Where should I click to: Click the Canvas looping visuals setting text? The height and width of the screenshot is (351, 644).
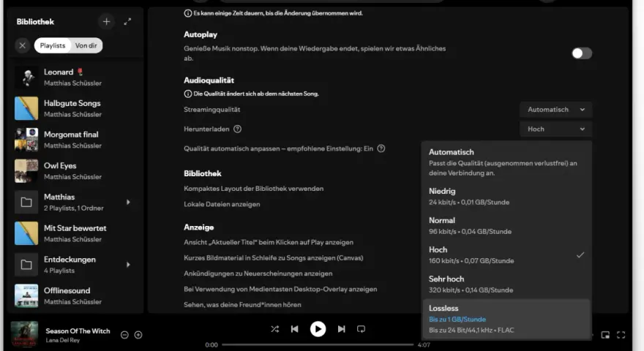click(x=274, y=258)
